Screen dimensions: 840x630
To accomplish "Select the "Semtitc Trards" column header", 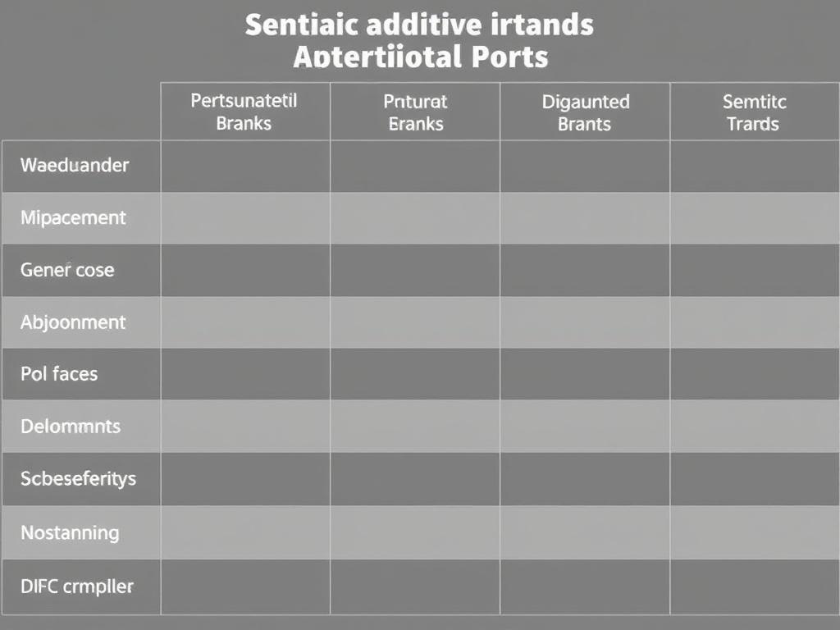I will tap(754, 112).
